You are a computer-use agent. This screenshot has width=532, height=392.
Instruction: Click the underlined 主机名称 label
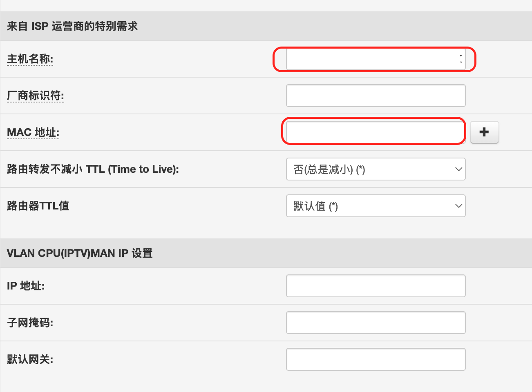(30, 59)
